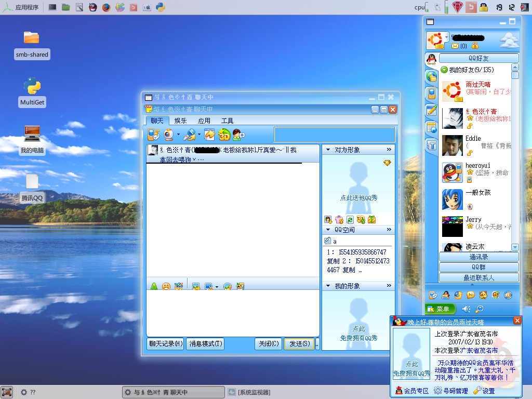Click the invite friend to chat icon
Image resolution: width=532 pixels, height=399 pixels.
click(x=238, y=135)
